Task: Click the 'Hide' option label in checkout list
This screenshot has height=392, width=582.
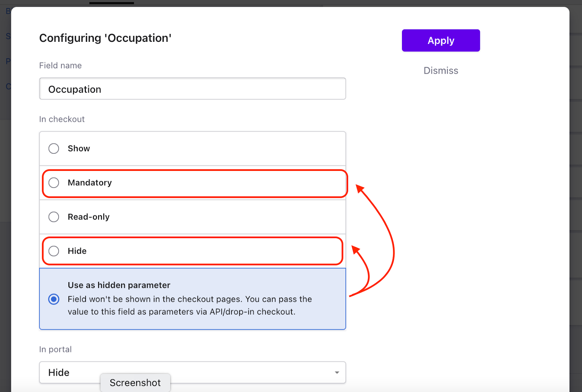Action: click(x=77, y=251)
